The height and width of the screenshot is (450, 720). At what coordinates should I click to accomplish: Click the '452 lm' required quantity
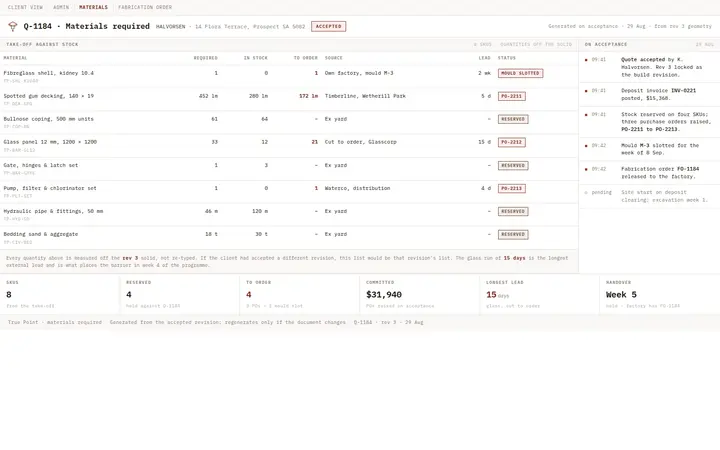(x=208, y=96)
